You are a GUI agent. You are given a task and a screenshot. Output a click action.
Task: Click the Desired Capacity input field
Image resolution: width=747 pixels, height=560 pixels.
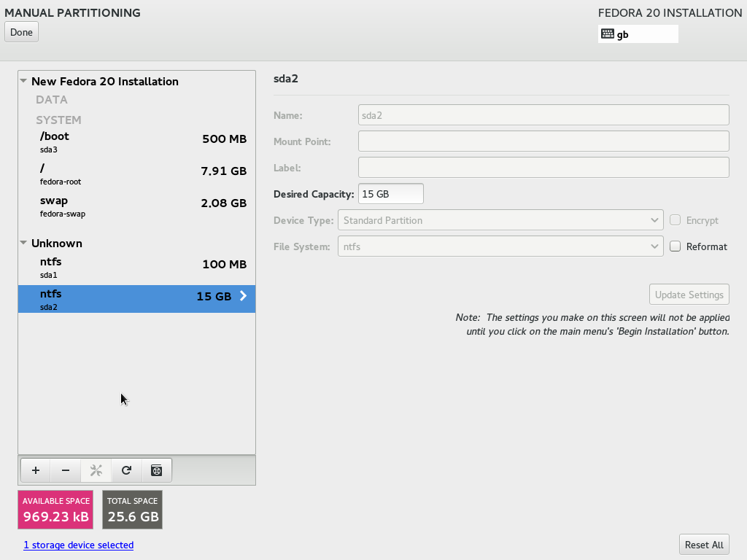tap(391, 194)
